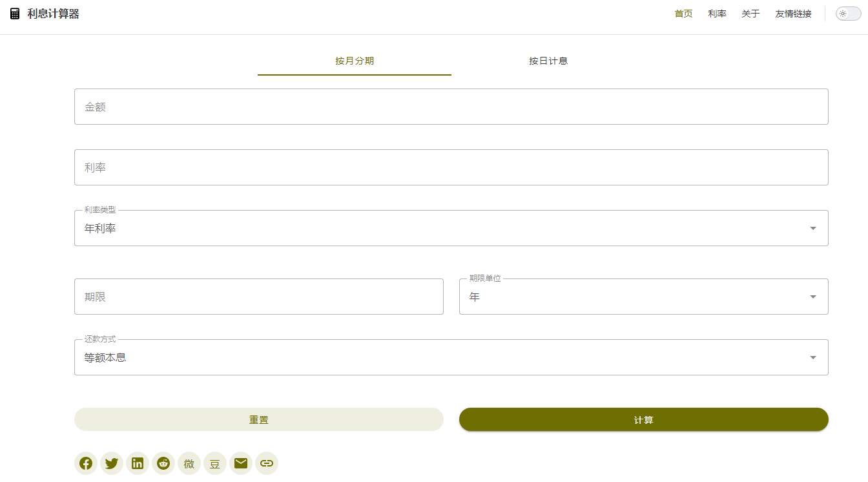Viewport: 868px width, 482px height.
Task: Click the 计算 button
Action: pos(643,419)
